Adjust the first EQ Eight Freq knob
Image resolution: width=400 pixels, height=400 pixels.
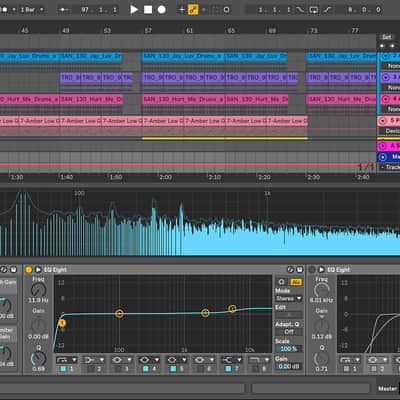click(x=38, y=290)
